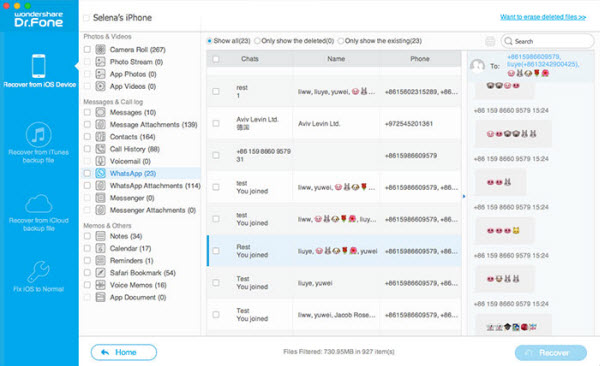Click the Safari Bookmark category icon

pos(100,273)
